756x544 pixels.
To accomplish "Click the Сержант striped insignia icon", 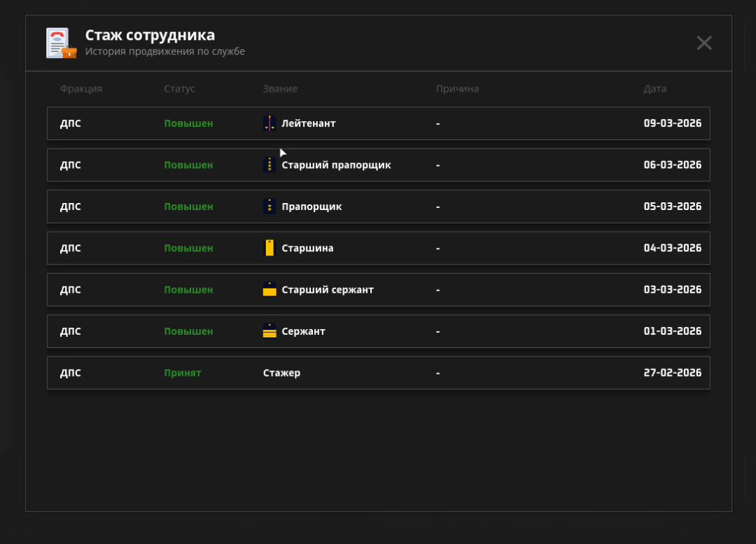I will tap(269, 331).
